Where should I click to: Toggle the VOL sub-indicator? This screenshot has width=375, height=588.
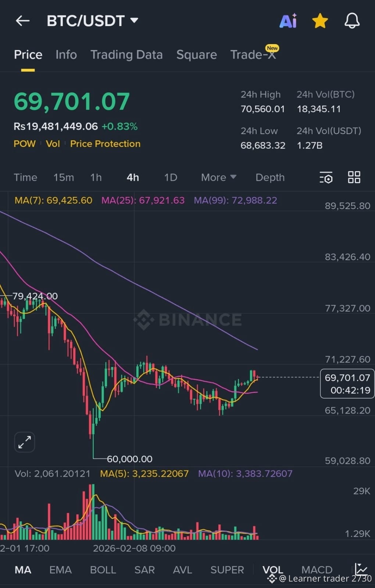[273, 570]
